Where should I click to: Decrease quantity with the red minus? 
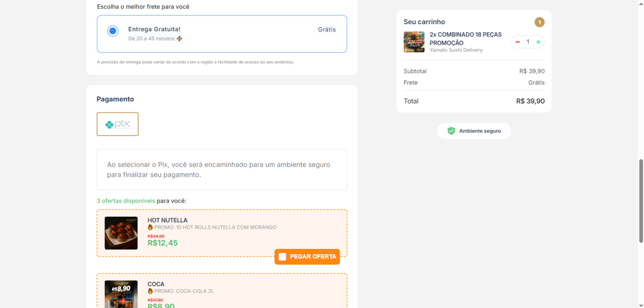pos(517,42)
